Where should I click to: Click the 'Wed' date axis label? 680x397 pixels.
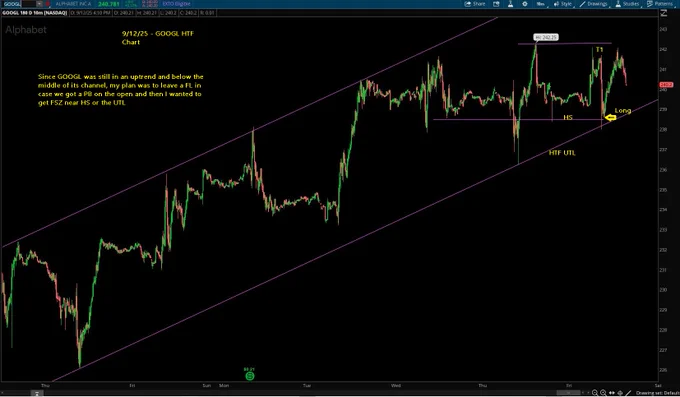point(396,385)
